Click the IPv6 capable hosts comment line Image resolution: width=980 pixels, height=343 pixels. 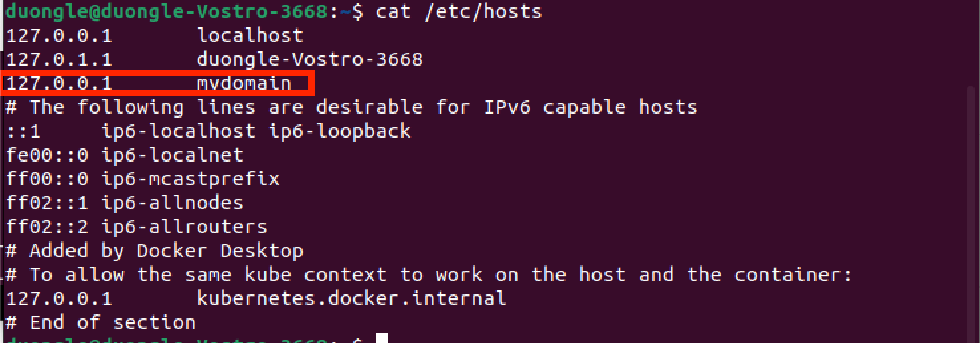352,107
